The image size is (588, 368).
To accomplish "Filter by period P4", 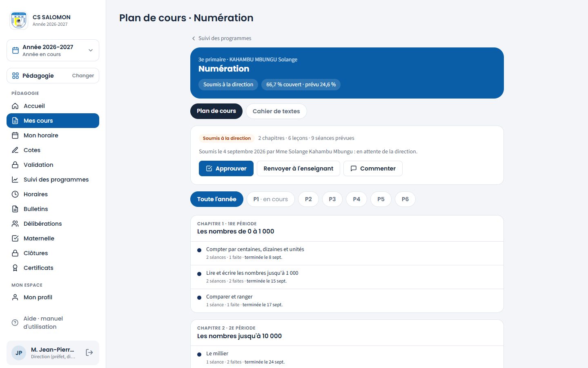I will click(x=356, y=199).
